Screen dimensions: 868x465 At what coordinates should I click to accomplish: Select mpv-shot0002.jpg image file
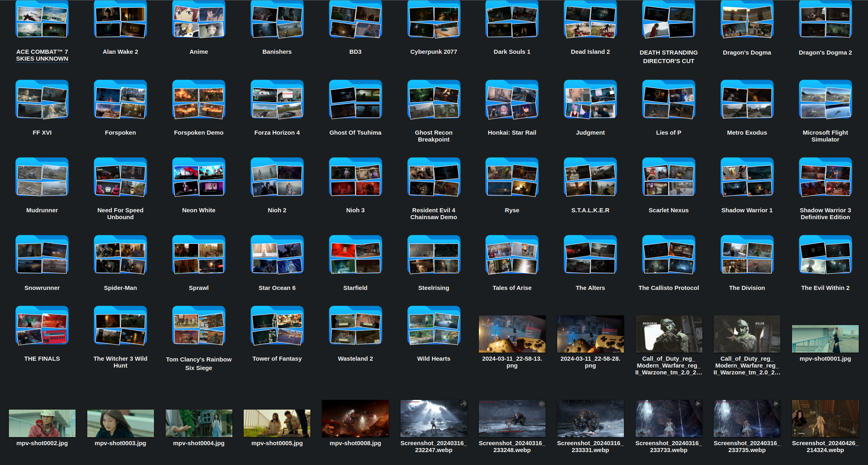click(x=42, y=423)
